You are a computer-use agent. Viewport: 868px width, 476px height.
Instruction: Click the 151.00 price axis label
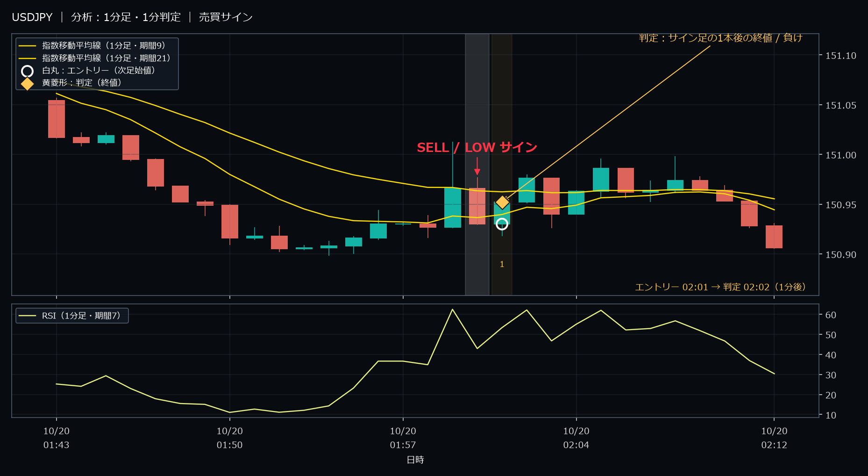tap(841, 155)
